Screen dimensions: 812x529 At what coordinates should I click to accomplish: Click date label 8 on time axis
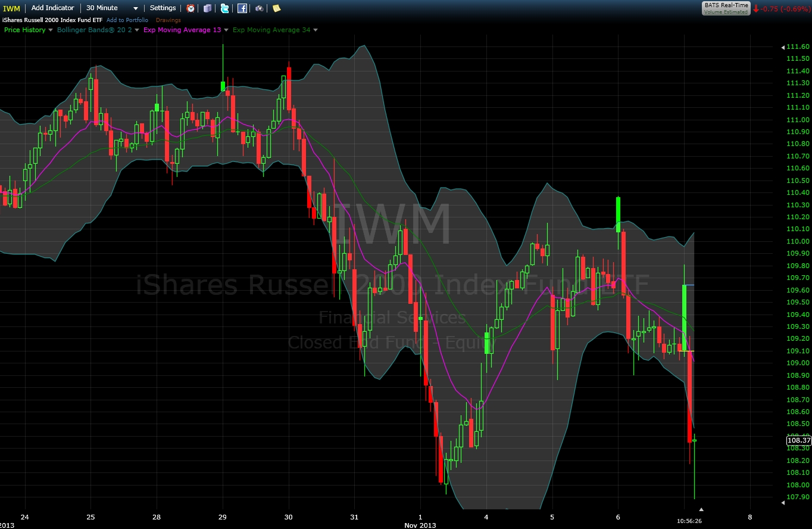click(750, 516)
